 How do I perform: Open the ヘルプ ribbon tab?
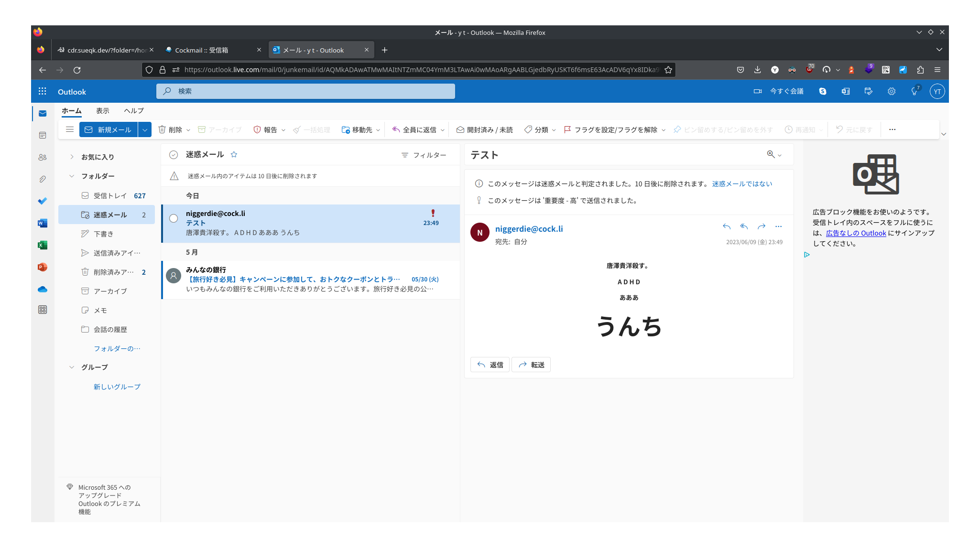(134, 110)
